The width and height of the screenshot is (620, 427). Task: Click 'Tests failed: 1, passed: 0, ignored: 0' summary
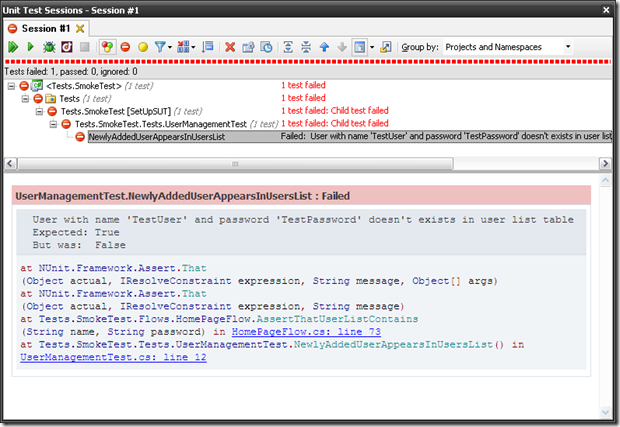[71, 72]
